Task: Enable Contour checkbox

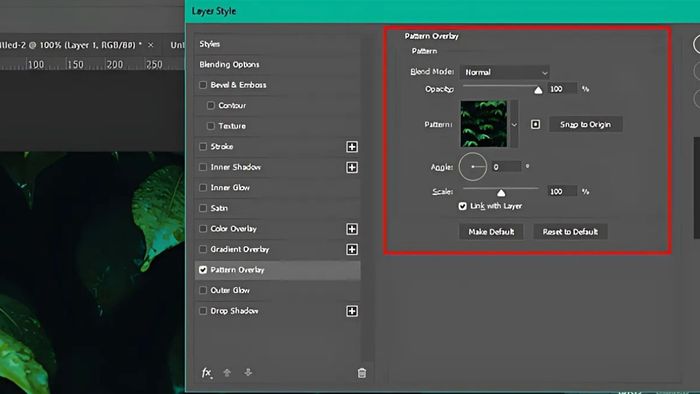Action: 211,105
